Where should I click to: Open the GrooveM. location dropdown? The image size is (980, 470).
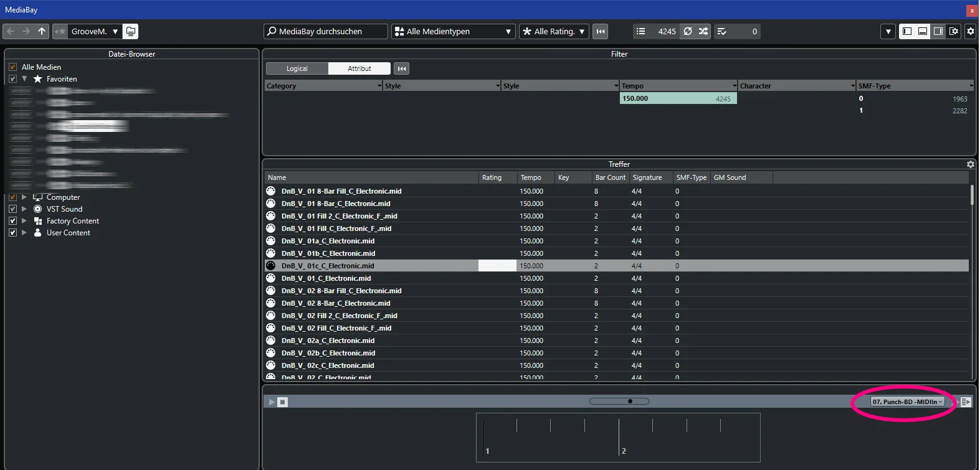[95, 31]
